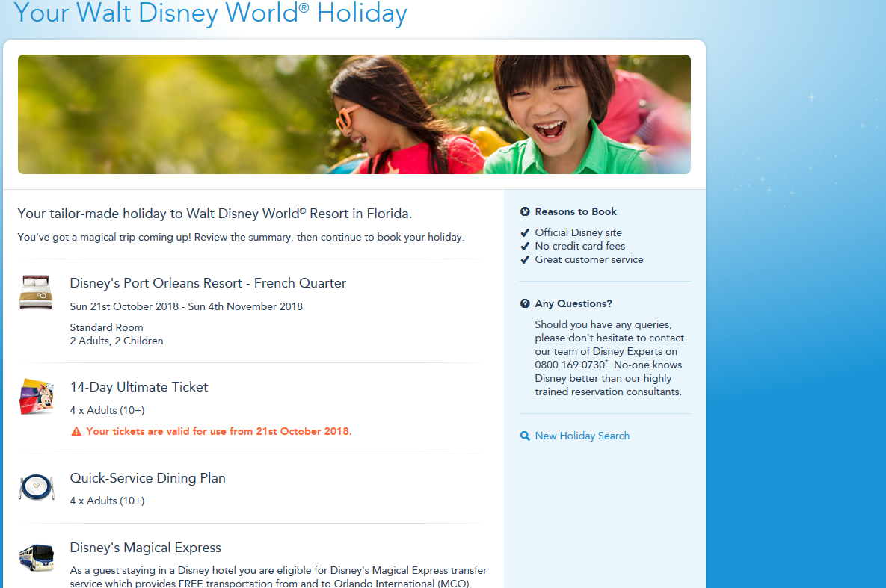The width and height of the screenshot is (886, 588).
Task: Select the Quick-Service Dining Plan heading
Action: [x=147, y=478]
